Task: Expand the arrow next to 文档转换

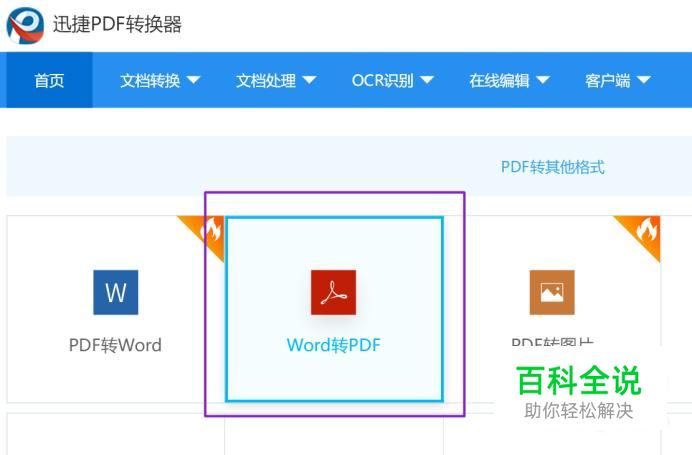Action: coord(193,80)
